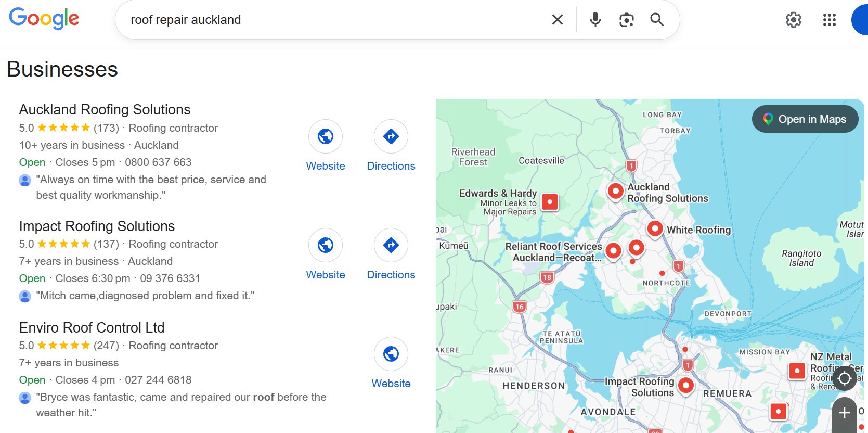Image resolution: width=868 pixels, height=433 pixels.
Task: Get directions to Impact Roofing Solutions
Action: [391, 245]
